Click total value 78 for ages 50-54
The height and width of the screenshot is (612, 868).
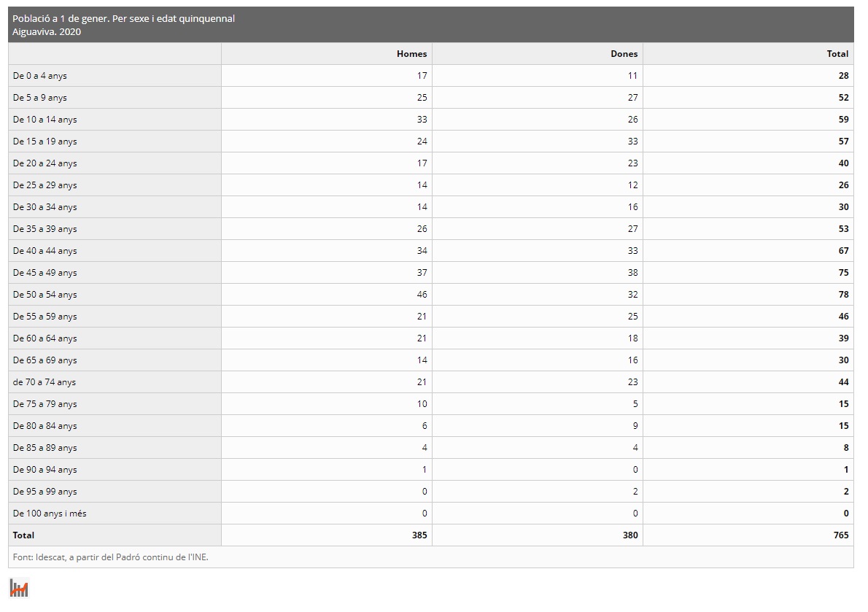843,295
